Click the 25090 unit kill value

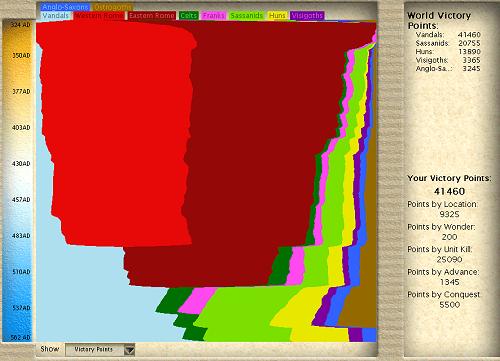(x=449, y=259)
